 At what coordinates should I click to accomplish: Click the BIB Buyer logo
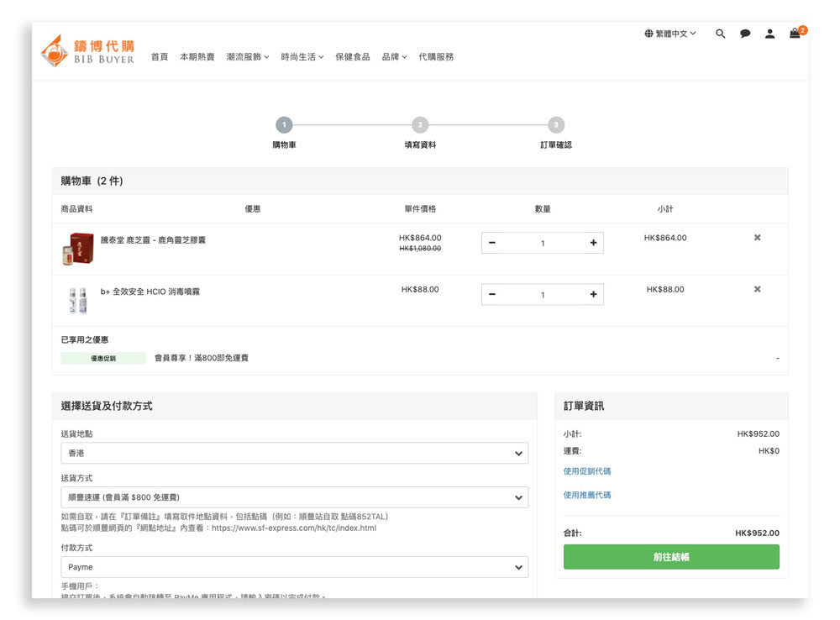(x=87, y=51)
